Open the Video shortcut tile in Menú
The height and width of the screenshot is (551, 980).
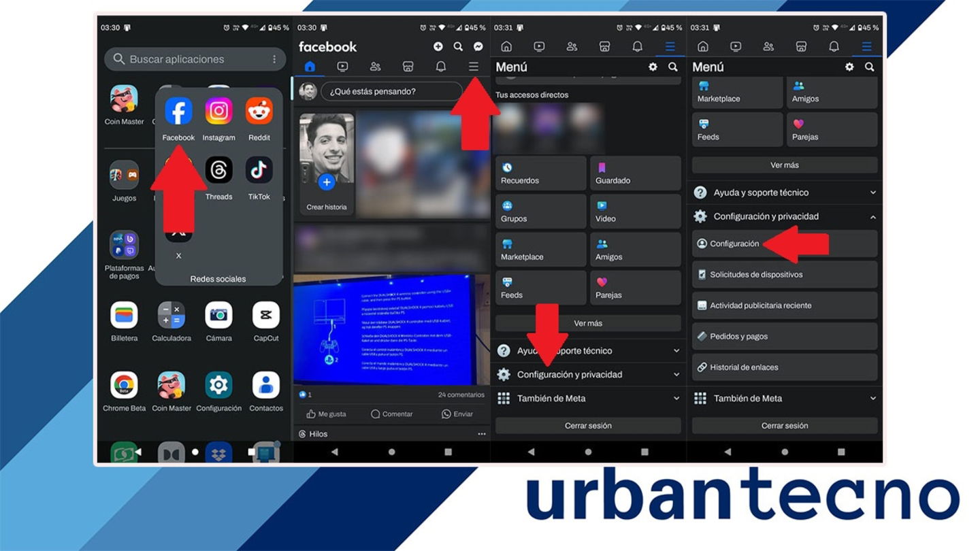click(x=635, y=212)
